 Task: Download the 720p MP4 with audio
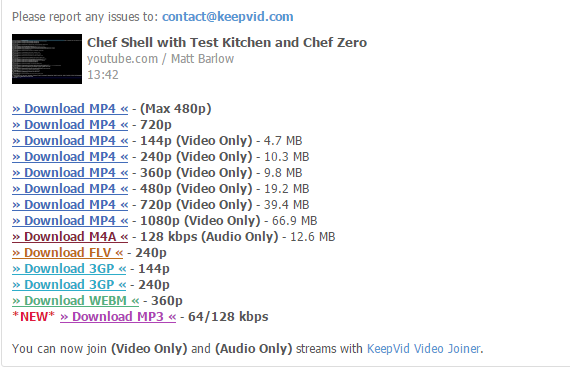pos(70,125)
